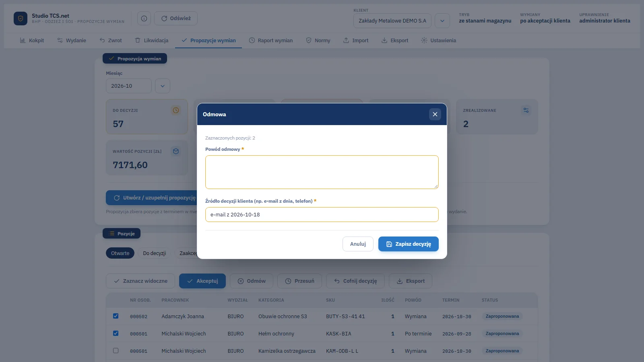Click the Akceptuj button
The image size is (644, 362).
202,281
